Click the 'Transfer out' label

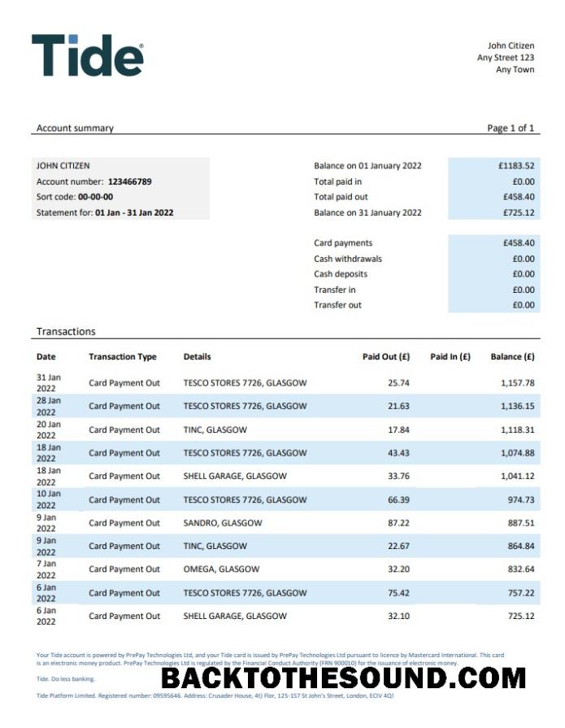pos(337,305)
